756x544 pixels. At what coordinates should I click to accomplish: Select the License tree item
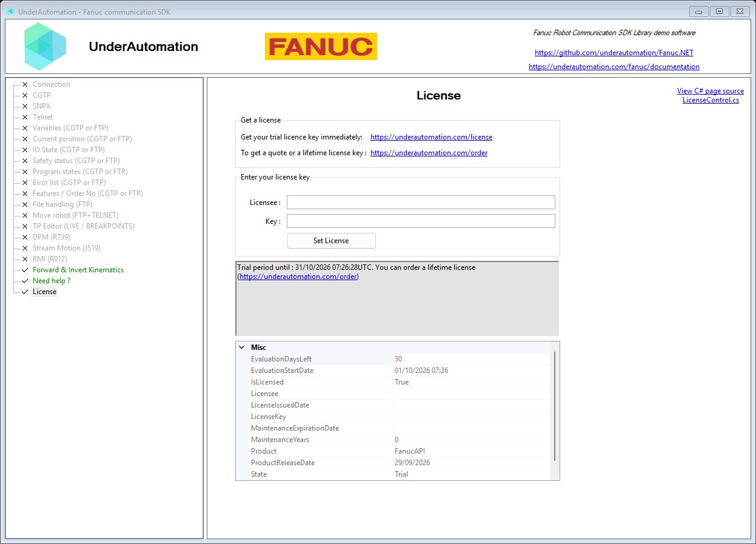(x=45, y=292)
